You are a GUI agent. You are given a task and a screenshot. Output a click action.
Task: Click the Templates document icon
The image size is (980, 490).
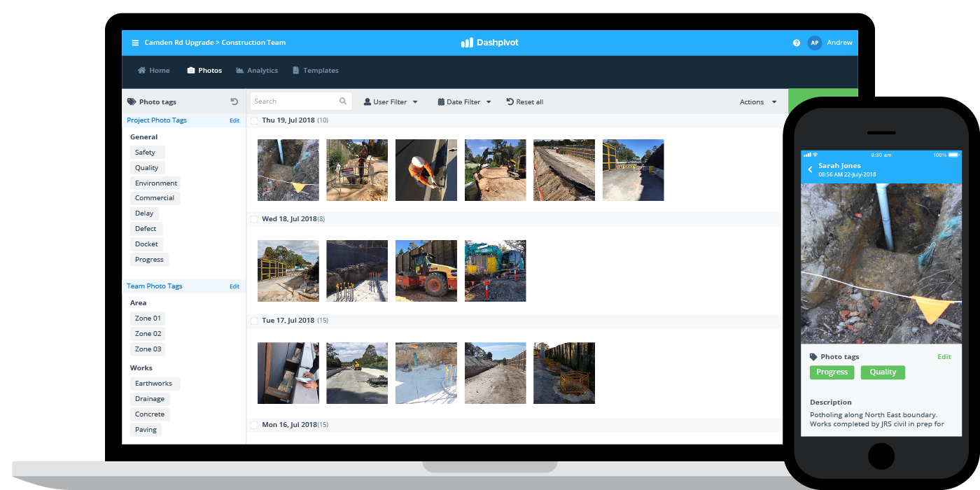tap(296, 71)
